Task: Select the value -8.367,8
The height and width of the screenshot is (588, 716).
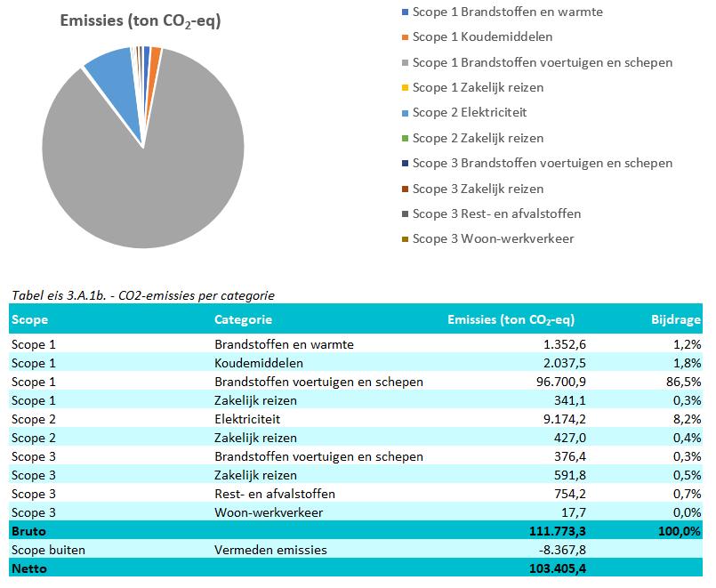Action: click(x=562, y=550)
